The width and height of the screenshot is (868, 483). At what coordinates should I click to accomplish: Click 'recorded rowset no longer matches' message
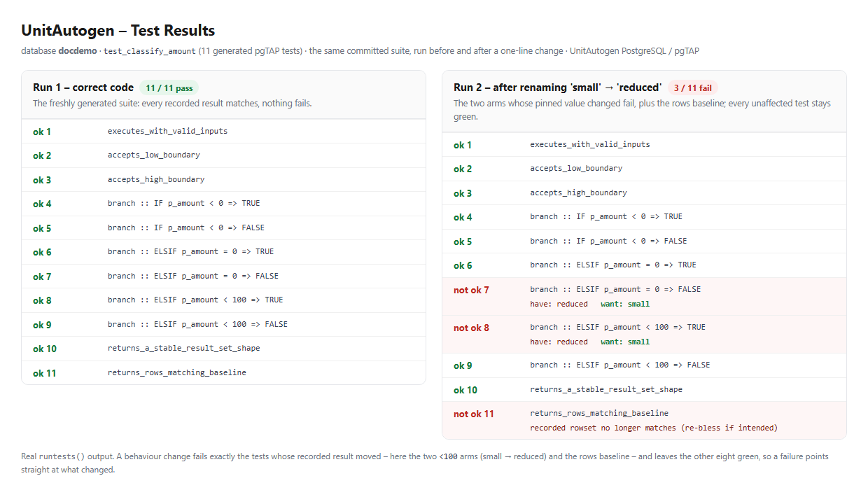[x=654, y=428]
